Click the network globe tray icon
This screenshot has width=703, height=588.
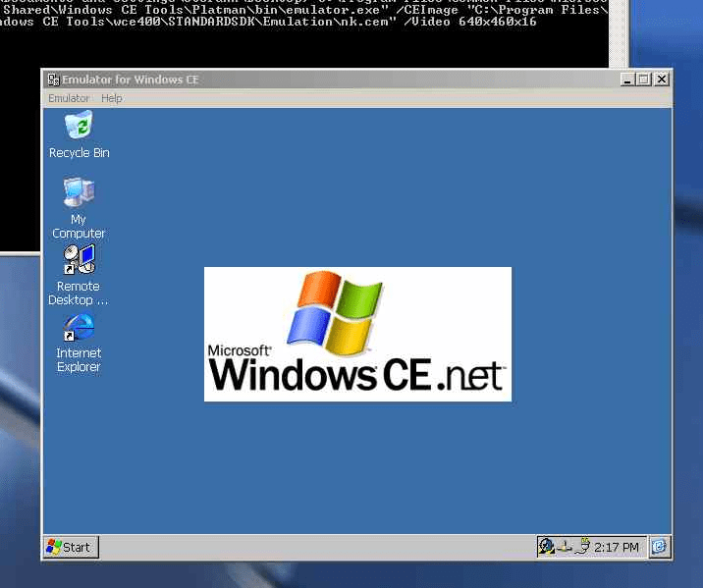click(546, 547)
